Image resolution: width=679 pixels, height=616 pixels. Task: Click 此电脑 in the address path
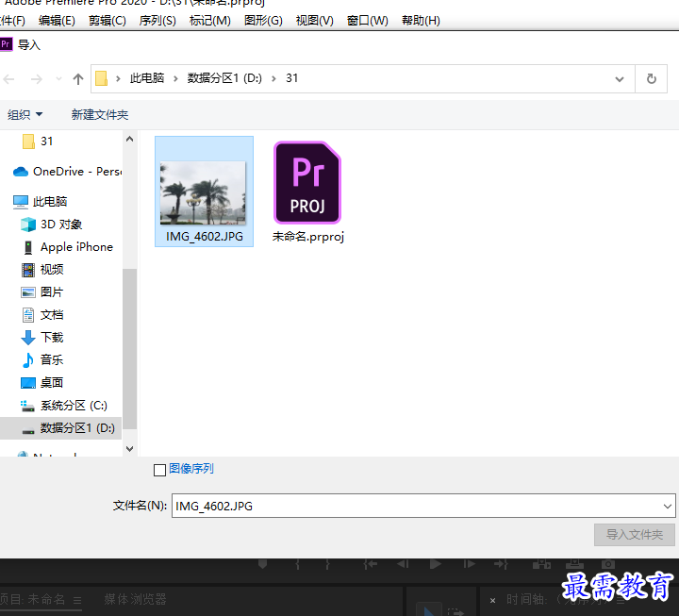pyautogui.click(x=147, y=78)
